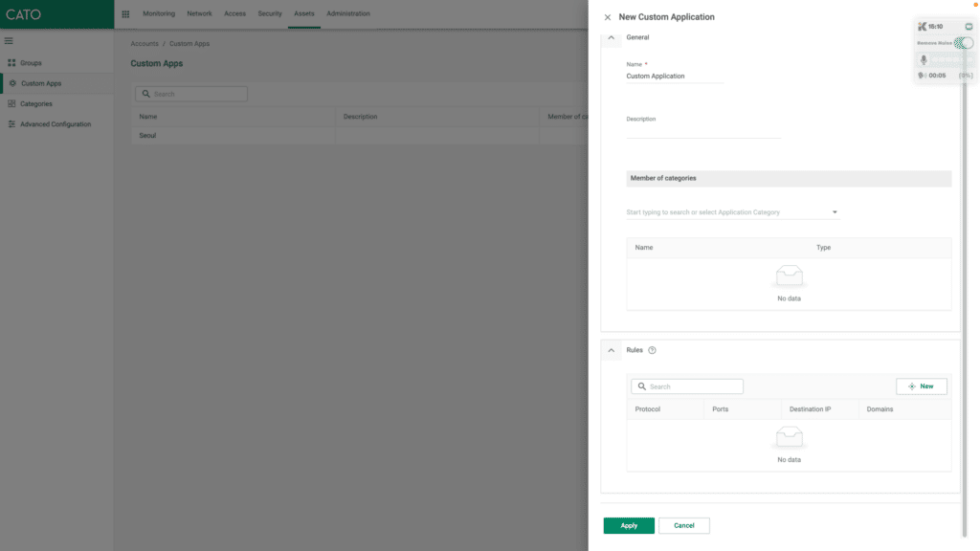Click the microphone icon in the recorder widget
The width and height of the screenshot is (980, 551).
(923, 58)
